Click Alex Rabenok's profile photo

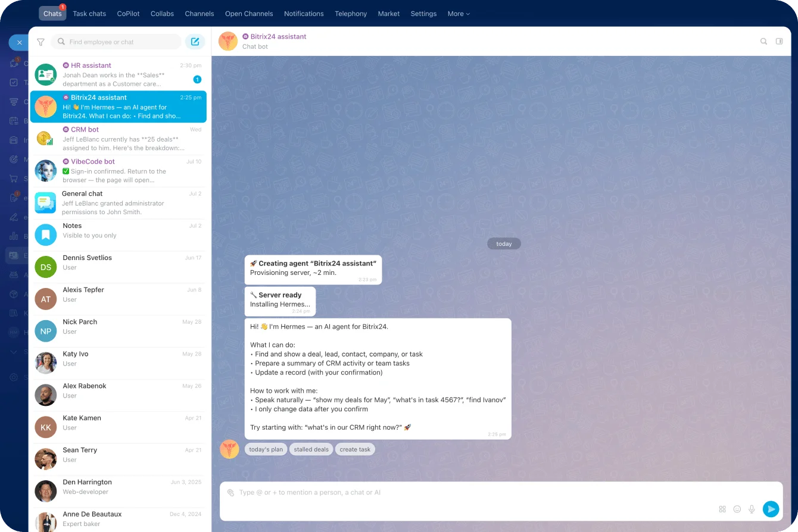46,396
